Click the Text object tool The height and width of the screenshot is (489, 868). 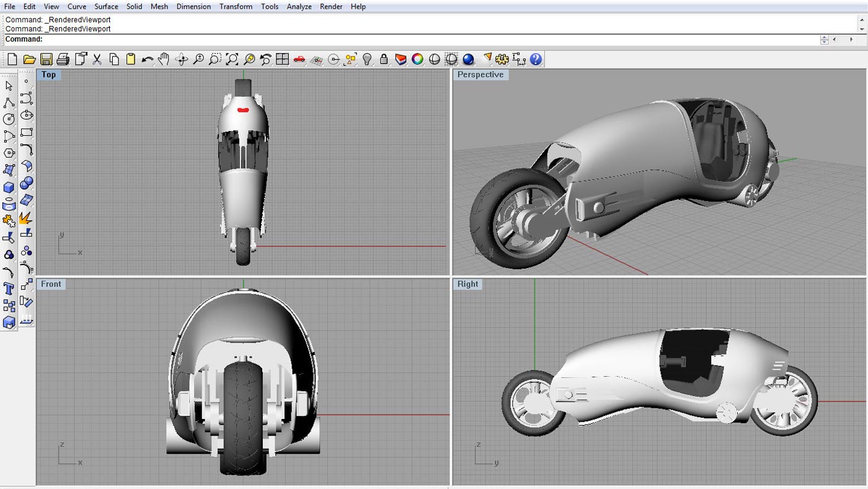click(9, 289)
